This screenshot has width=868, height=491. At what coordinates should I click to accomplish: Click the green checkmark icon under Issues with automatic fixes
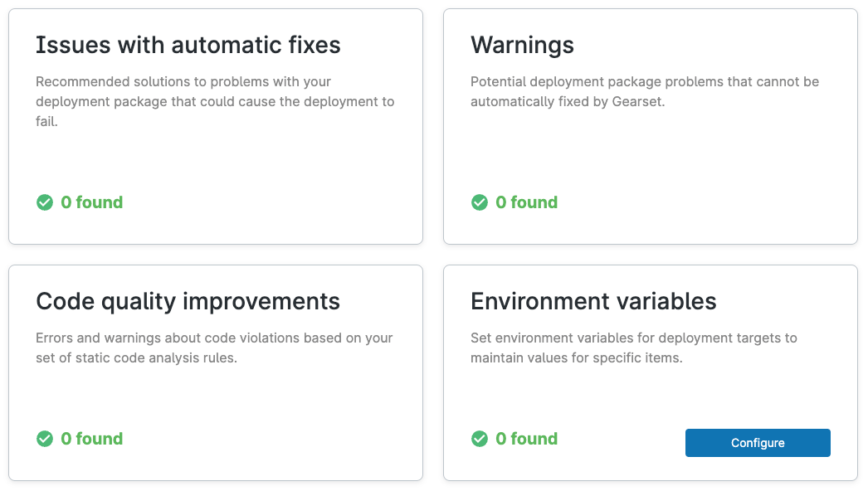[x=45, y=202]
